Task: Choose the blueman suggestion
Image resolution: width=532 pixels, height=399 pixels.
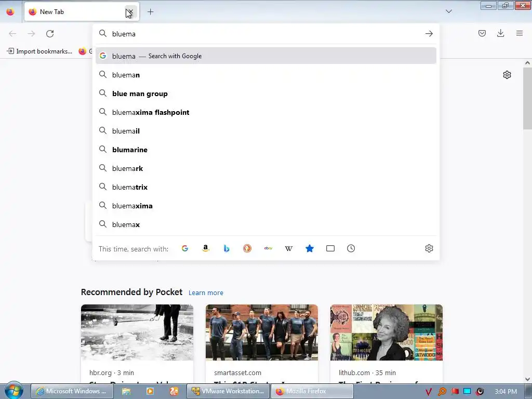Action: click(265, 75)
